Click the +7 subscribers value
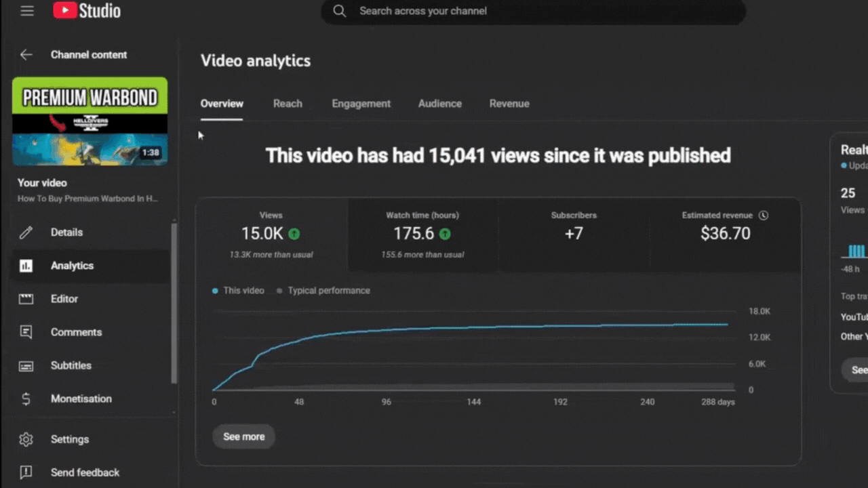Image resolution: width=868 pixels, height=488 pixels. tap(574, 234)
